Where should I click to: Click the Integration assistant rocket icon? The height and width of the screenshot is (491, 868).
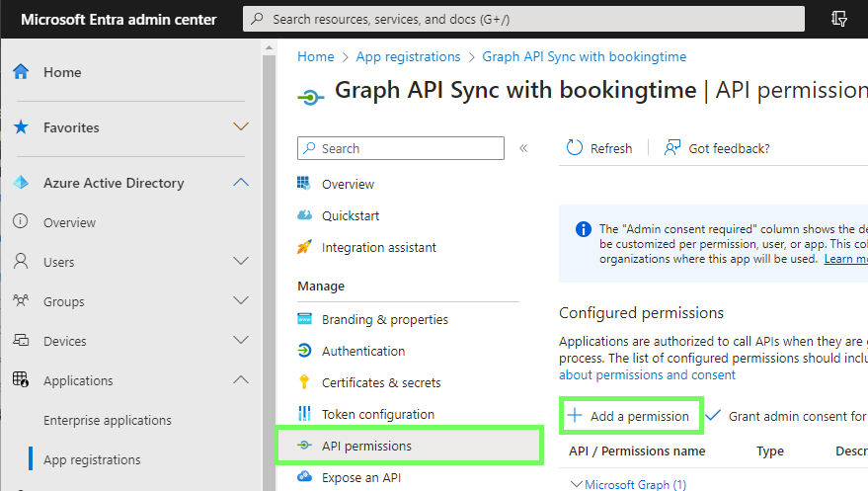coord(304,246)
